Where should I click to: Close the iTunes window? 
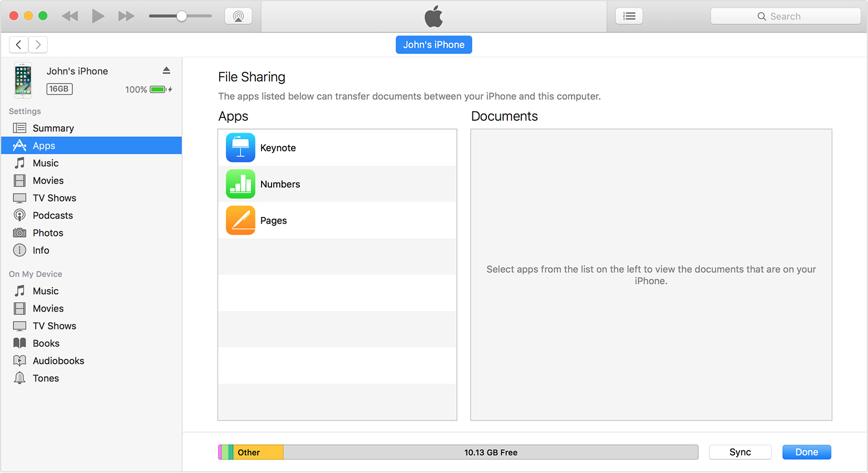pos(14,16)
